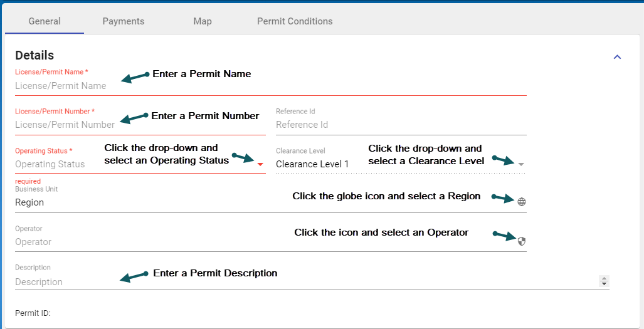
Task: Open the Operating Status drop-down arrow
Action: point(261,164)
